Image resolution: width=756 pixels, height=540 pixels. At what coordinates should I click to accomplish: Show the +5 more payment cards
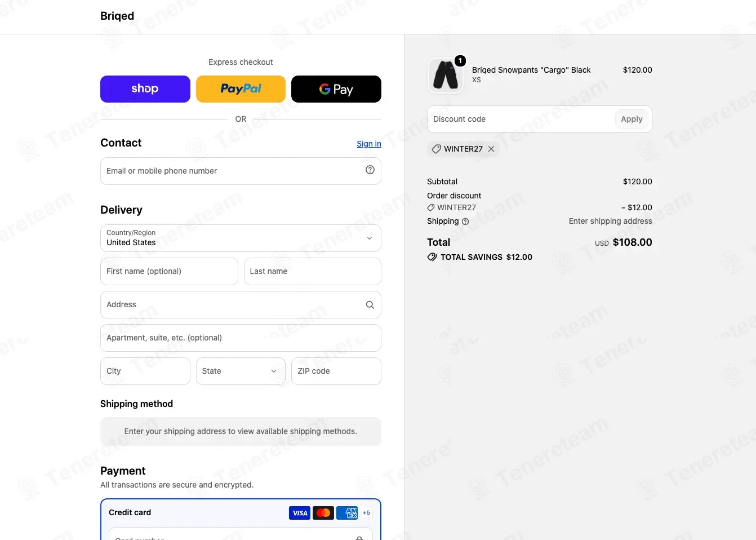pos(367,513)
